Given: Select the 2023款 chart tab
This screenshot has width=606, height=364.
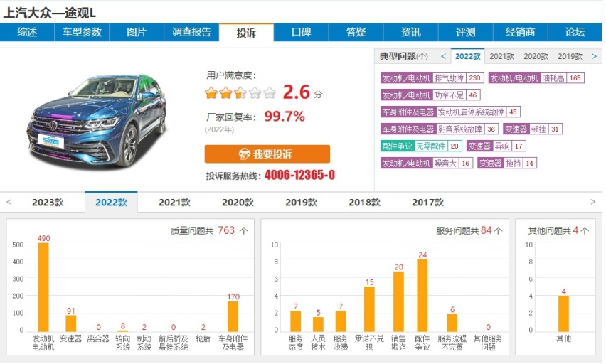Looking at the screenshot, I should point(48,203).
